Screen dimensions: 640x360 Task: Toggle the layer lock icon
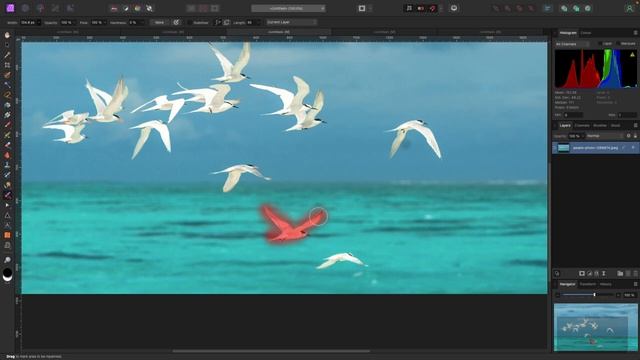(635, 136)
